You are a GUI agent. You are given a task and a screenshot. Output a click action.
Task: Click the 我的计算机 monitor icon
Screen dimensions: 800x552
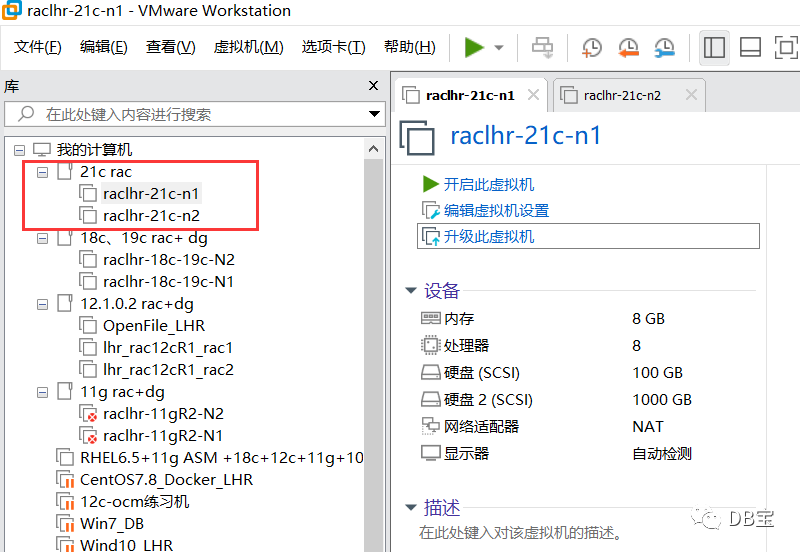(42, 150)
